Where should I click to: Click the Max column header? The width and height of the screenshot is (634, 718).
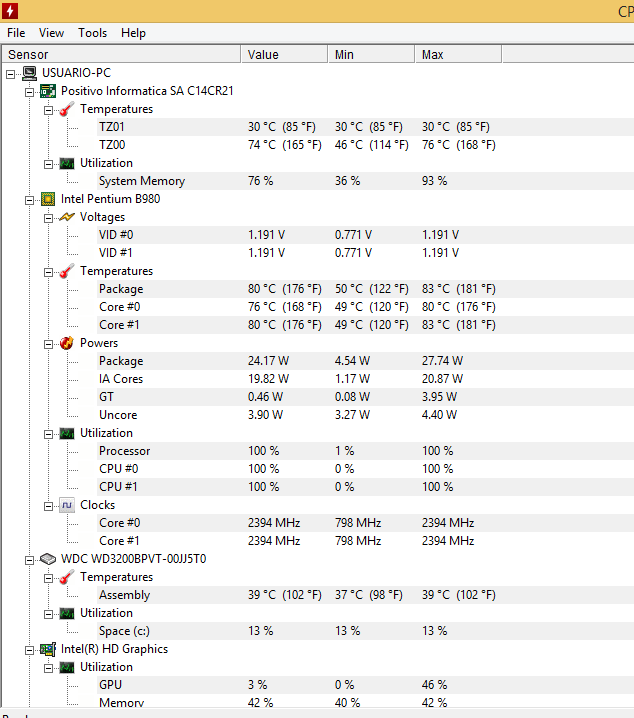tap(458, 54)
